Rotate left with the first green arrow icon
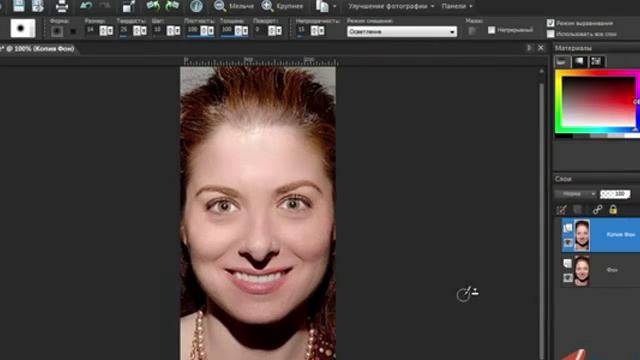This screenshot has height=360, width=640. [x=153, y=6]
